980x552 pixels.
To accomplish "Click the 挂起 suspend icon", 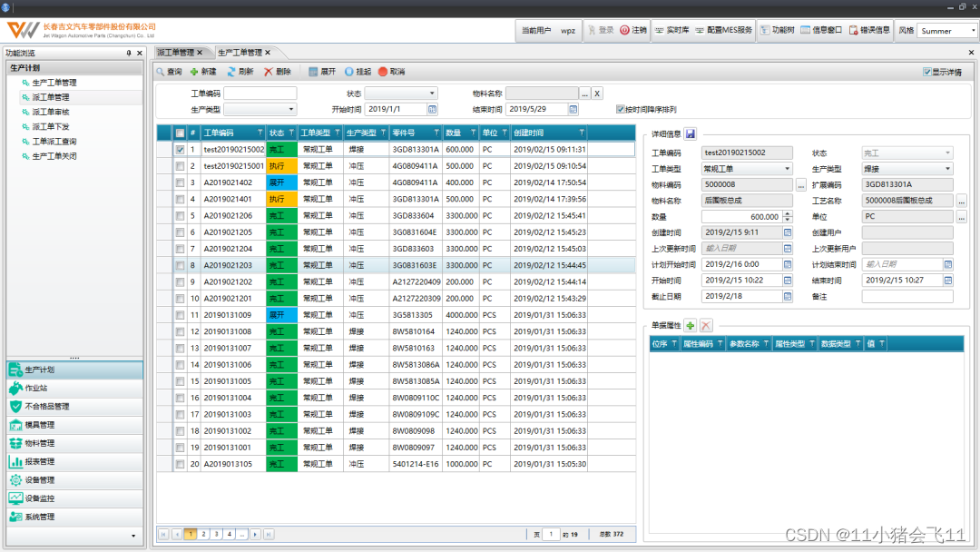I will click(348, 72).
